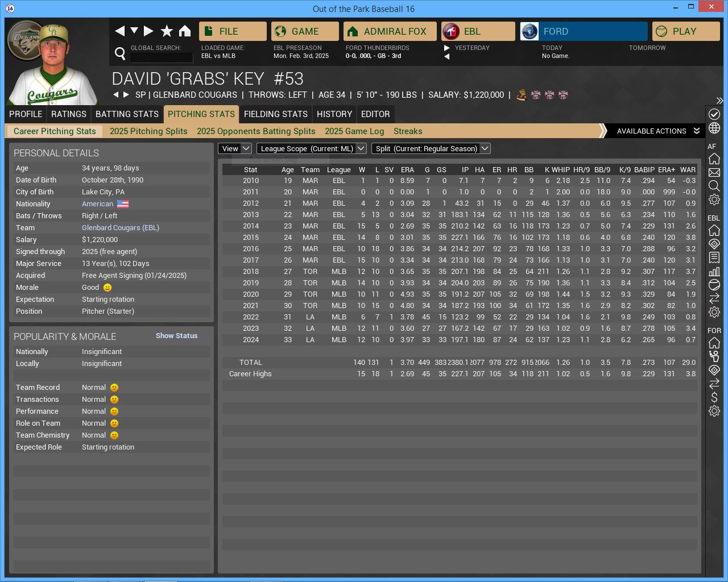The height and width of the screenshot is (582, 728).
Task: Click the dollar sign icon in FOR sidebar section
Action: [x=714, y=397]
